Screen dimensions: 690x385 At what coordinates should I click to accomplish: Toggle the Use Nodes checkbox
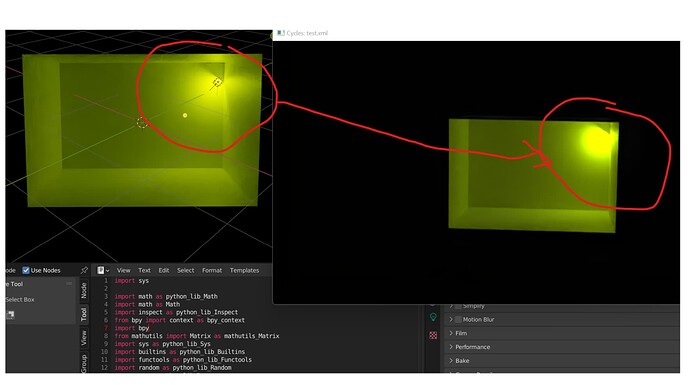[26, 270]
